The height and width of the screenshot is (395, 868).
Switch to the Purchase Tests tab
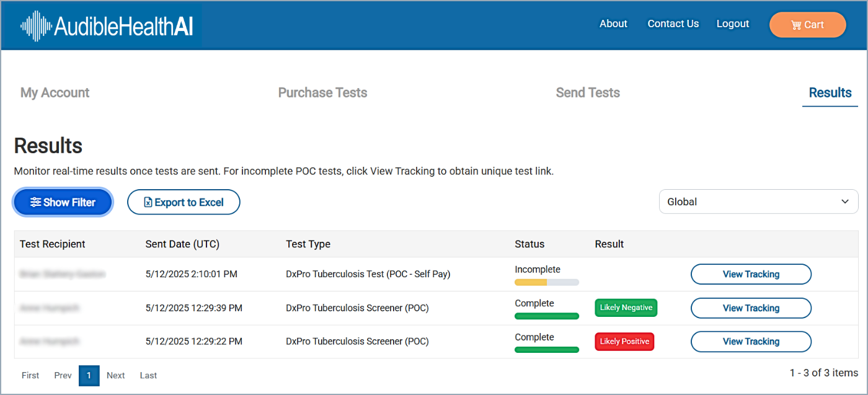pos(322,92)
